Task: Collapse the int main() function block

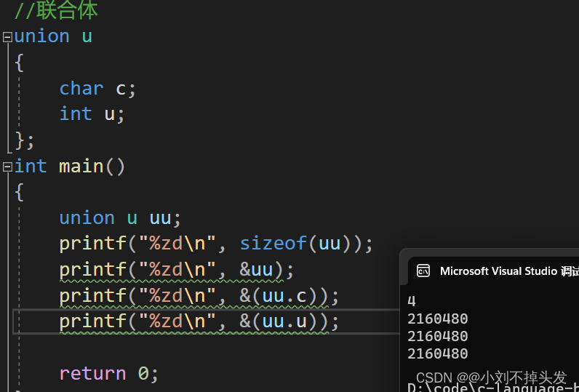Action: pos(7,167)
